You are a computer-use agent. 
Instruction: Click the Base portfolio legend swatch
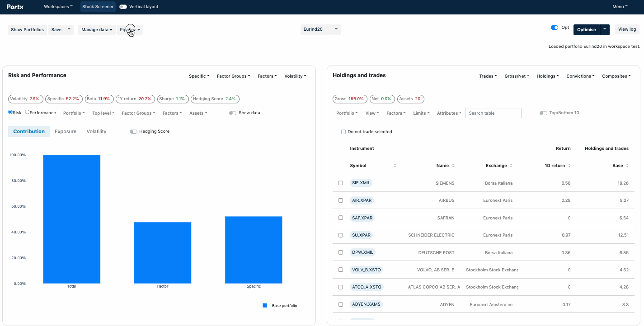[x=264, y=306]
